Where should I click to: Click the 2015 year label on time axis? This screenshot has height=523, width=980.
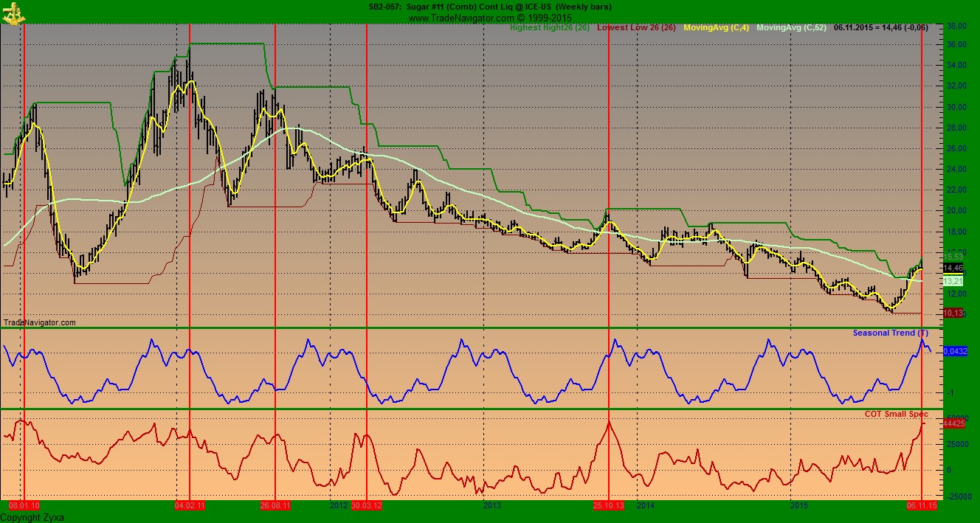[x=799, y=506]
